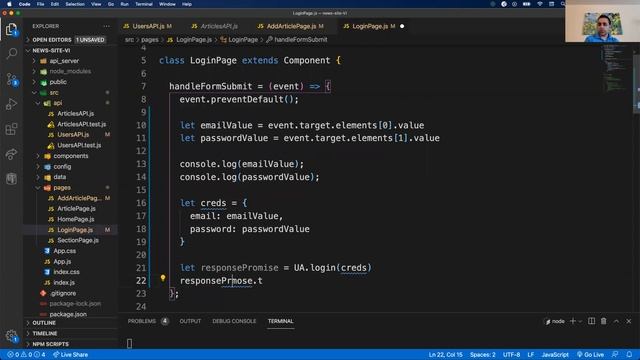Open the new terminal dropdown arrow
The height and width of the screenshot is (360, 640).
580,321
